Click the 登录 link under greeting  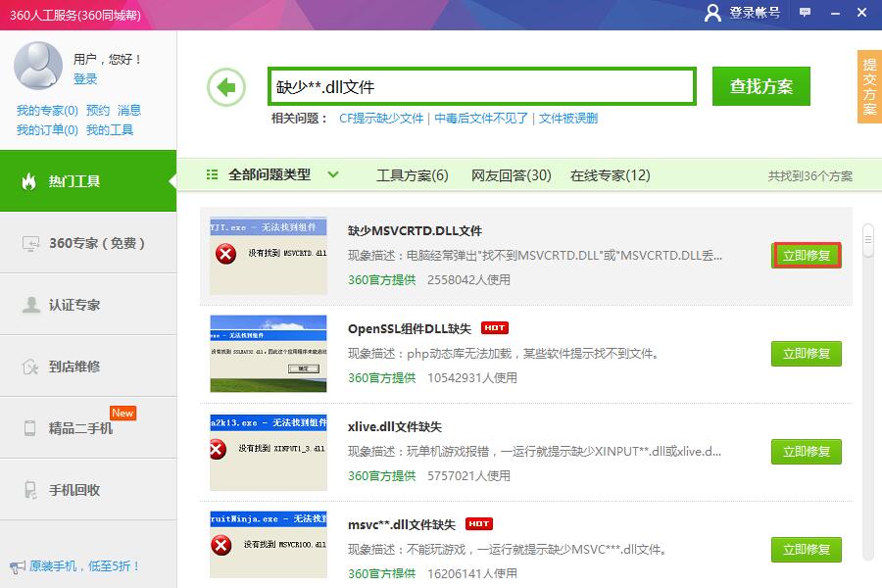click(x=85, y=79)
